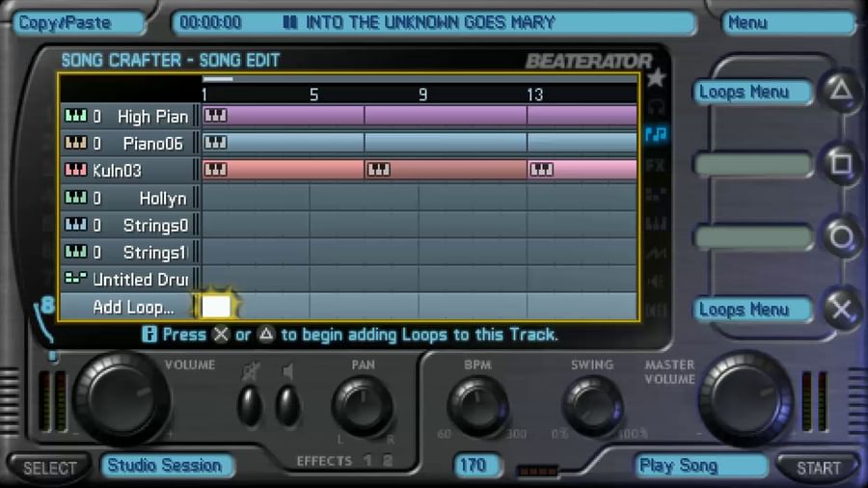Open the Copy/Paste menu
Image resolution: width=868 pixels, height=488 pixels.
79,23
